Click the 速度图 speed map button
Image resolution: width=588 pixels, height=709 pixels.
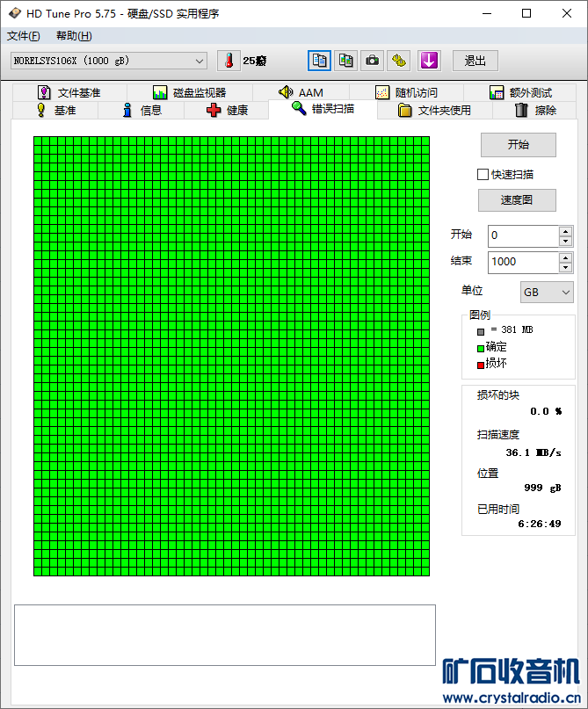pos(517,200)
